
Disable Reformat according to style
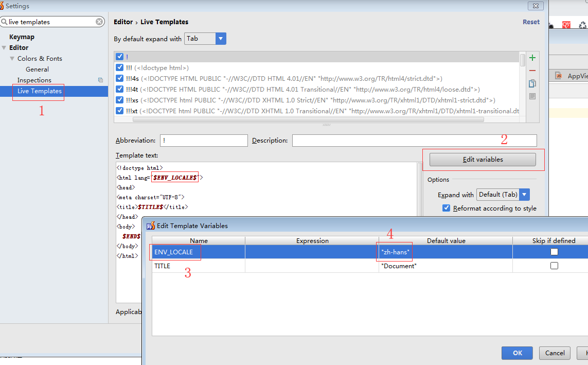[446, 208]
